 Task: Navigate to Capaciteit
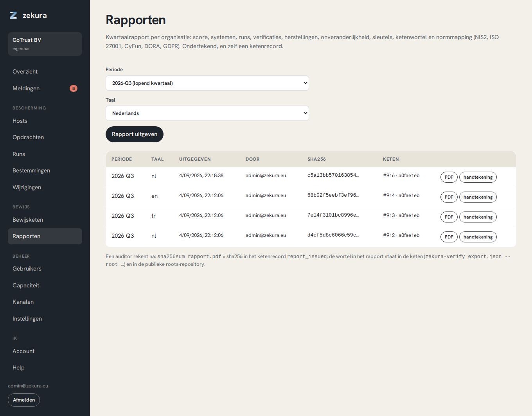click(45, 285)
